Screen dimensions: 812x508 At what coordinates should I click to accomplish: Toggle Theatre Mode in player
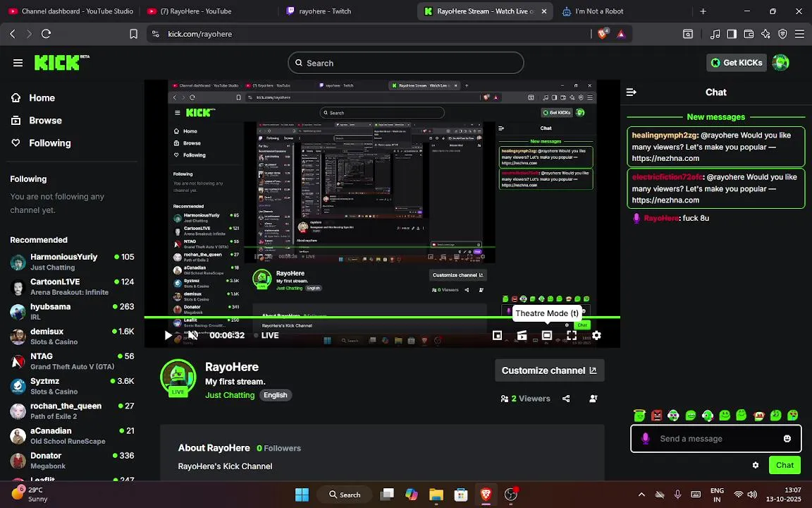[x=547, y=335]
